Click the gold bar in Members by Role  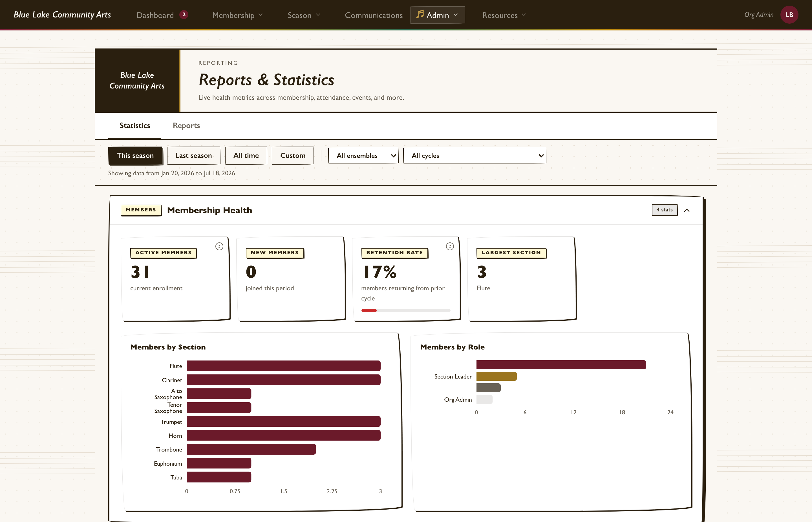click(496, 376)
